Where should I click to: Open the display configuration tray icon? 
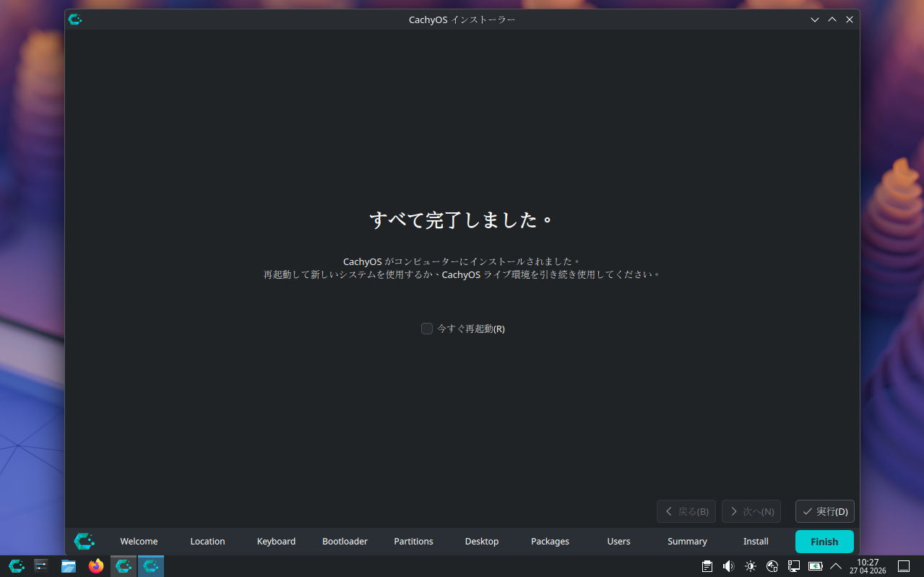794,566
